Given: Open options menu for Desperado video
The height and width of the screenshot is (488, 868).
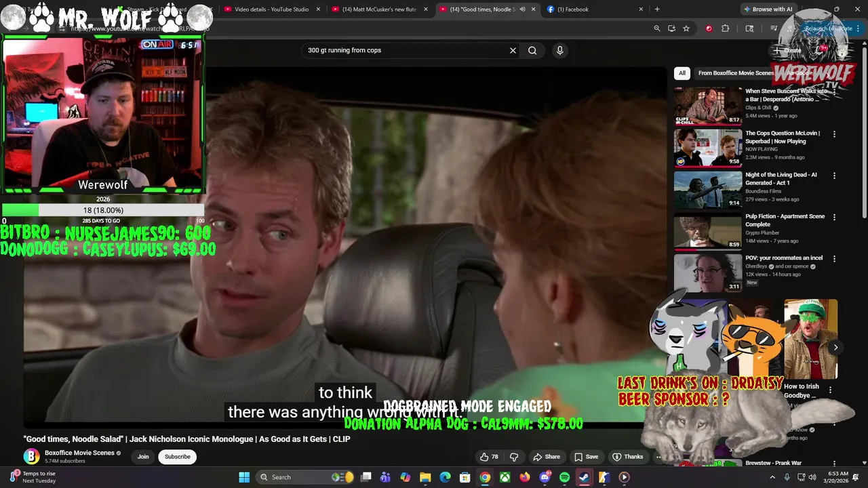Looking at the screenshot, I should pyautogui.click(x=834, y=93).
